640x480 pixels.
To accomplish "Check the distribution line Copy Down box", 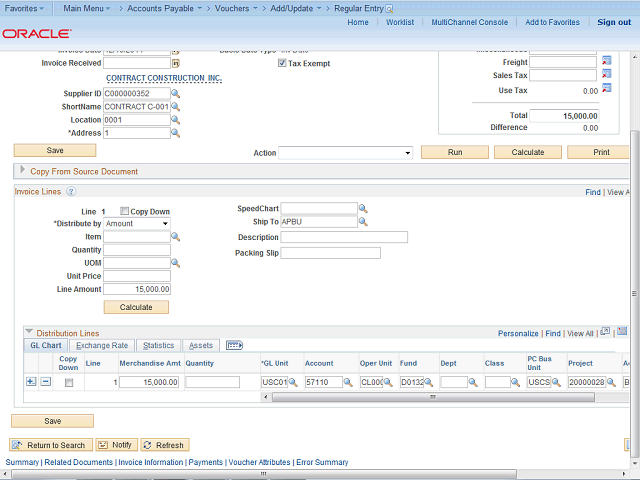I will coord(68,382).
